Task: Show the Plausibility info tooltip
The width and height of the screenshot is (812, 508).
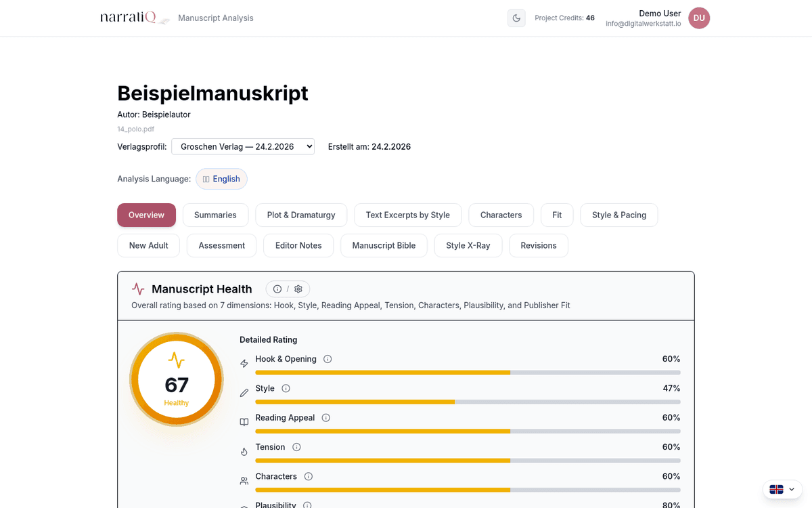Action: [307, 505]
